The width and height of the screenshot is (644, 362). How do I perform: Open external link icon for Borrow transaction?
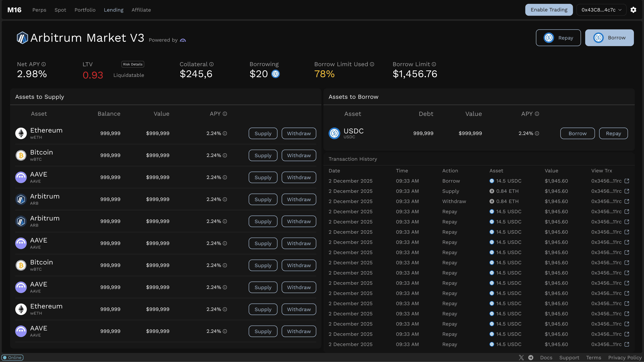[x=627, y=181]
